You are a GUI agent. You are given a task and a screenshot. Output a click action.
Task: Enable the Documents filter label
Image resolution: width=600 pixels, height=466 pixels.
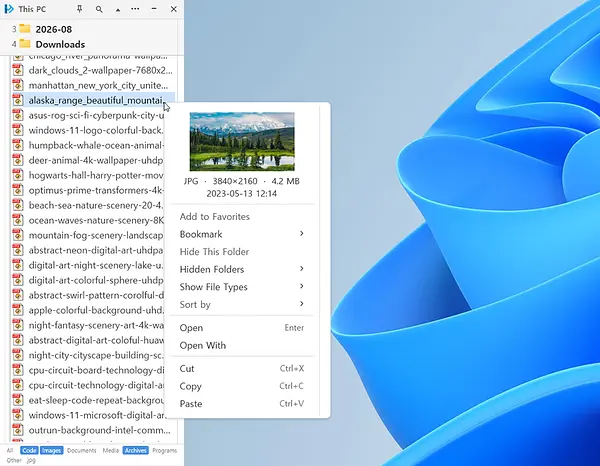[82, 450]
